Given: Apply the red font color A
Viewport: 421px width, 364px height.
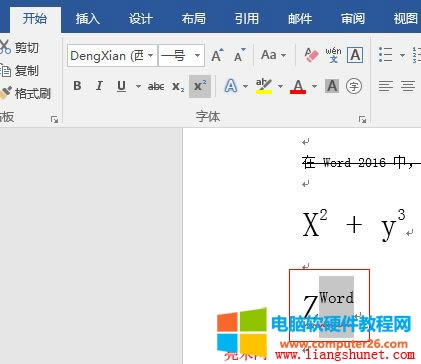Looking at the screenshot, I should [x=298, y=86].
